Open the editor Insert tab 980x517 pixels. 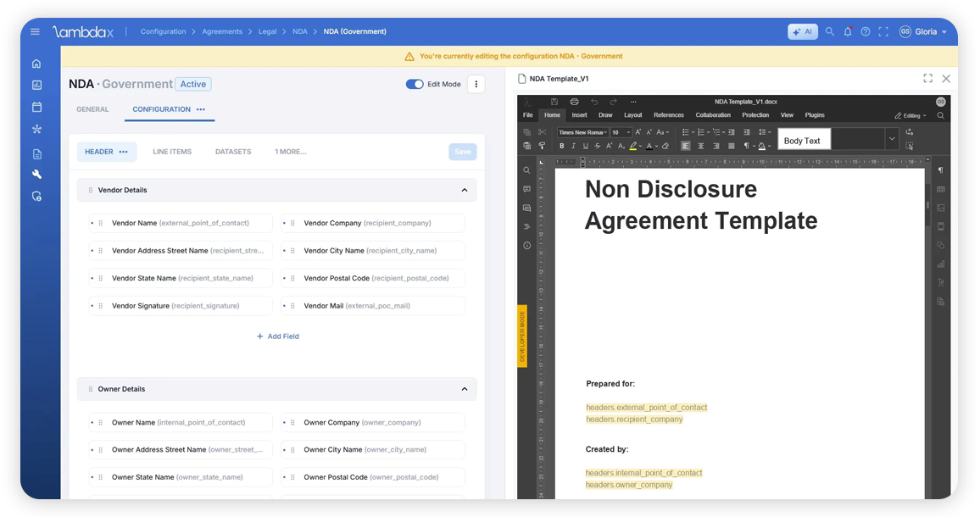click(579, 115)
